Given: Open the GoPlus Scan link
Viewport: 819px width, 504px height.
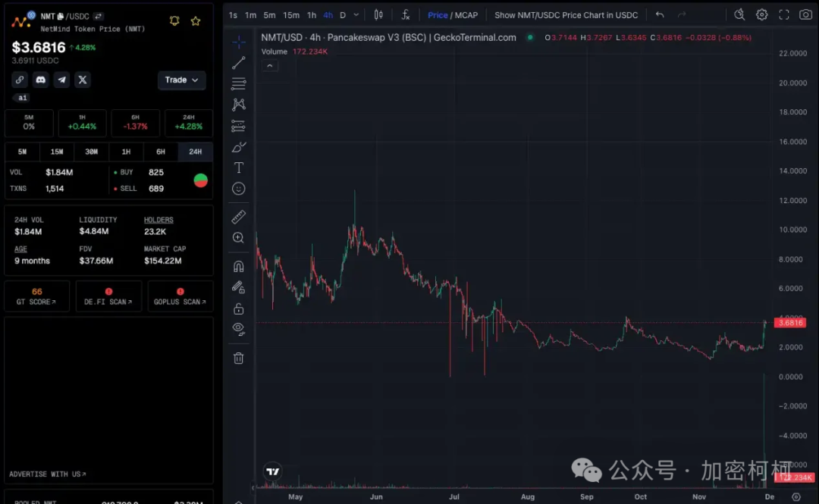Looking at the screenshot, I should (180, 296).
